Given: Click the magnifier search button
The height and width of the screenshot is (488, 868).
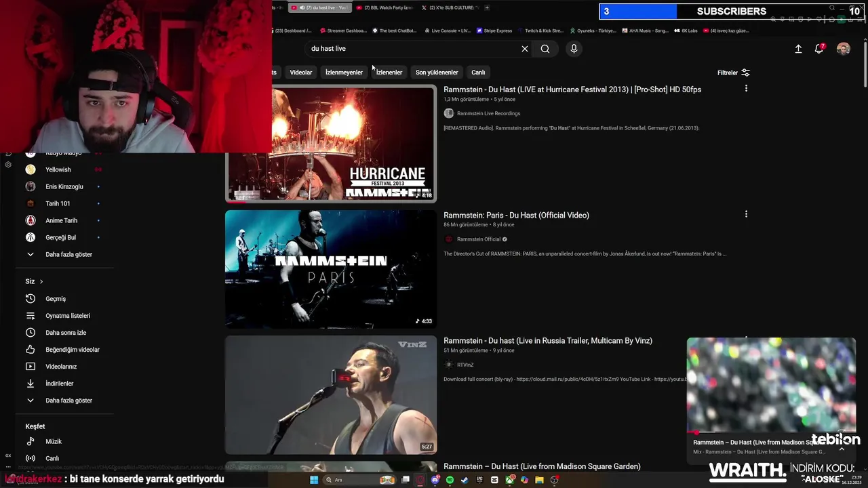Looking at the screenshot, I should (x=545, y=49).
